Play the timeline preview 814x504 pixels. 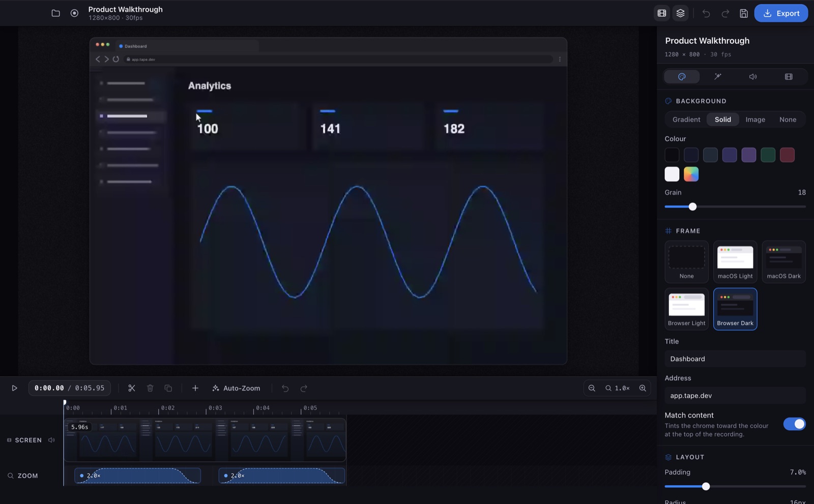(x=14, y=389)
